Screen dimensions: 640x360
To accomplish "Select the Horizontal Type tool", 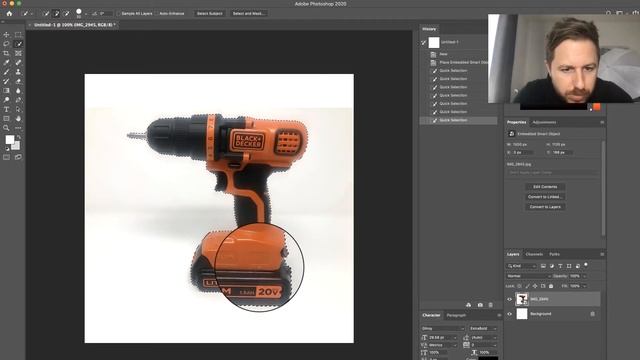I will (x=7, y=109).
